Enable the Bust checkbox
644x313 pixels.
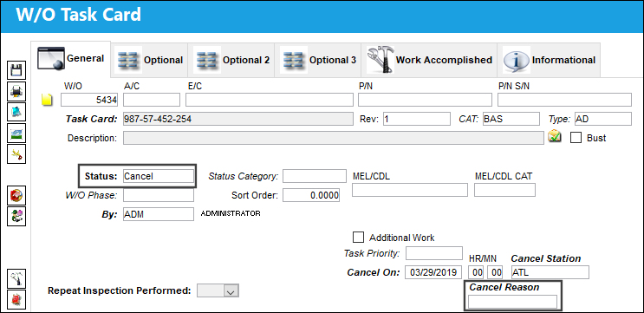tap(576, 138)
